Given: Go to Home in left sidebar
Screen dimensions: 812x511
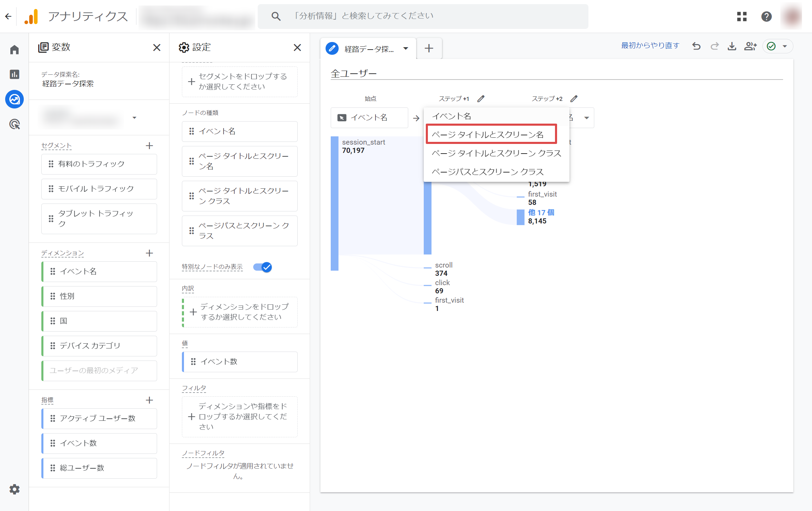Looking at the screenshot, I should (14, 50).
